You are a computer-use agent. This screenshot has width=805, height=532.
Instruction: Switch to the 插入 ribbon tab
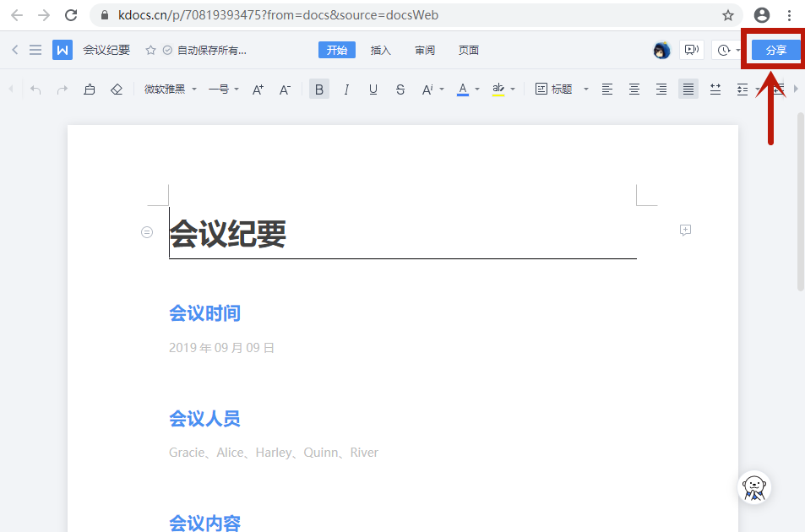(380, 50)
